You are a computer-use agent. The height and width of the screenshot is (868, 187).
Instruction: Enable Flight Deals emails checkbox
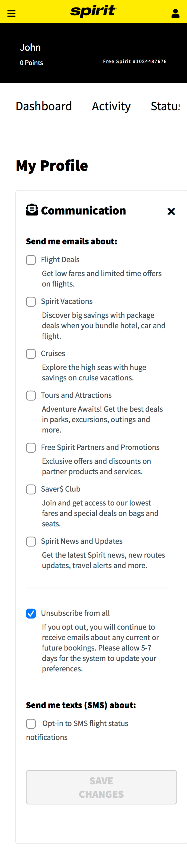tap(31, 260)
